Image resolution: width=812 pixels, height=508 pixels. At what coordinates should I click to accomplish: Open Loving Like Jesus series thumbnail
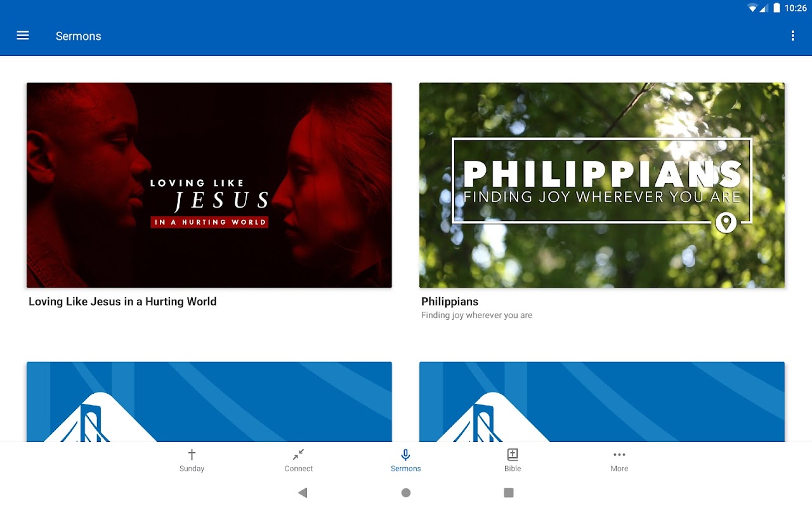tap(209, 185)
